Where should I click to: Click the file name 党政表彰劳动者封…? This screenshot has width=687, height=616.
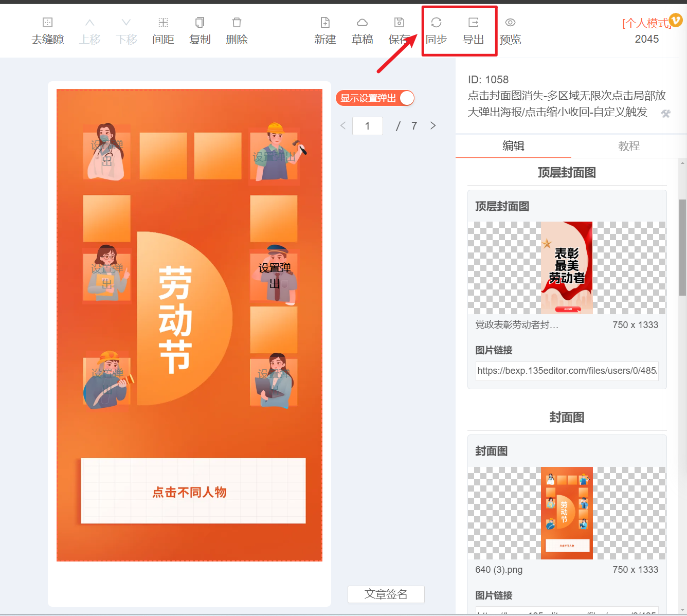(517, 325)
